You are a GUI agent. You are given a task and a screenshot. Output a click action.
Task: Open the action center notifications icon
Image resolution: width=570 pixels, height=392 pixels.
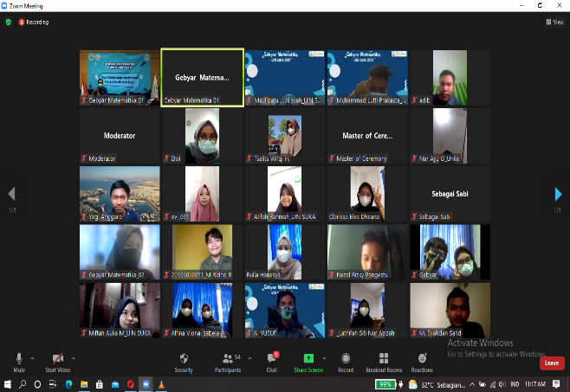556,384
